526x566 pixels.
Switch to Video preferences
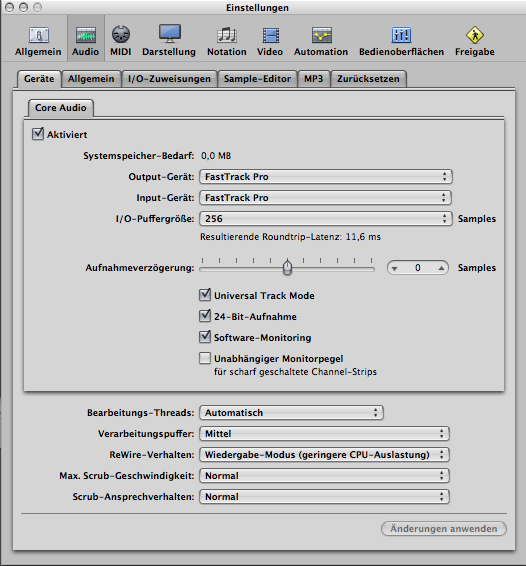click(270, 40)
